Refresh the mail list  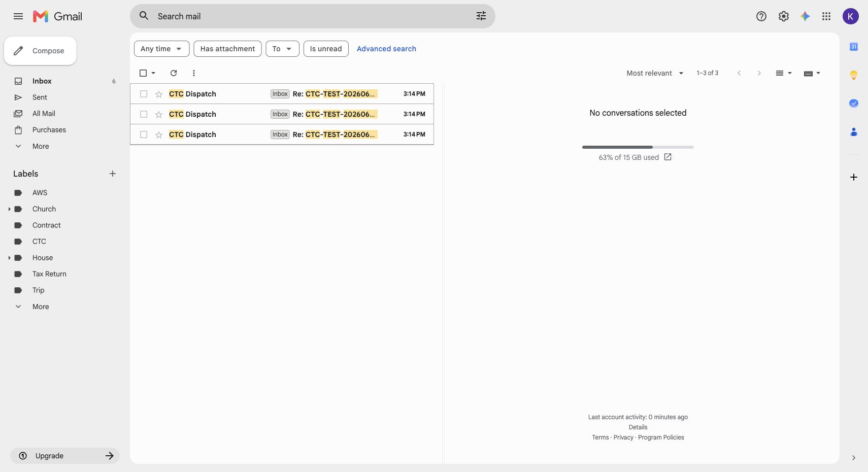pyautogui.click(x=174, y=73)
